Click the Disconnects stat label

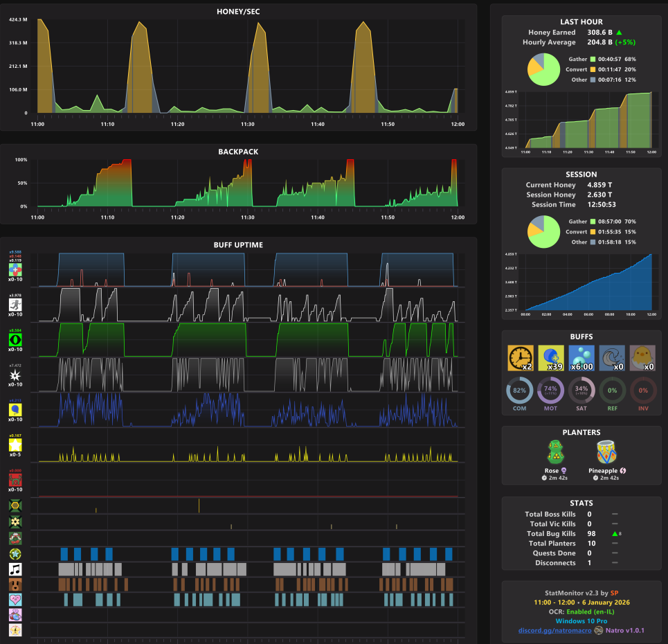click(555, 563)
